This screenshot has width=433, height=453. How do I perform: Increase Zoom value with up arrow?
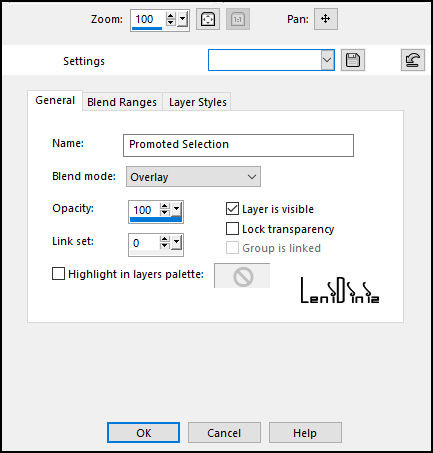[x=171, y=15]
